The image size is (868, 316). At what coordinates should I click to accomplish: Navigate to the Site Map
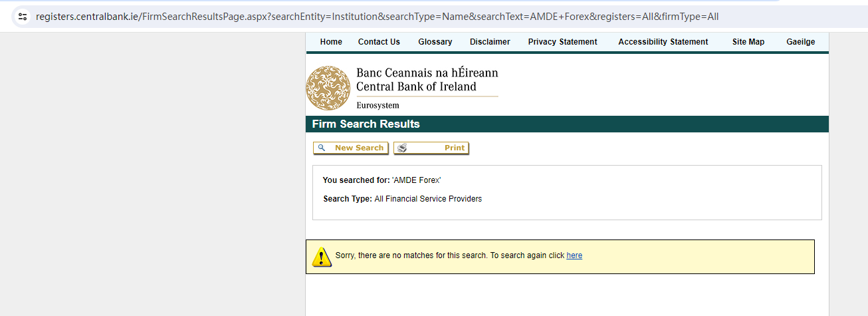pyautogui.click(x=748, y=42)
